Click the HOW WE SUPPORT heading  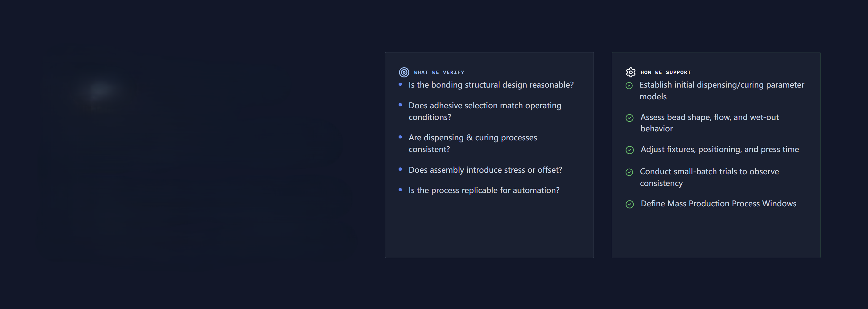coord(666,72)
